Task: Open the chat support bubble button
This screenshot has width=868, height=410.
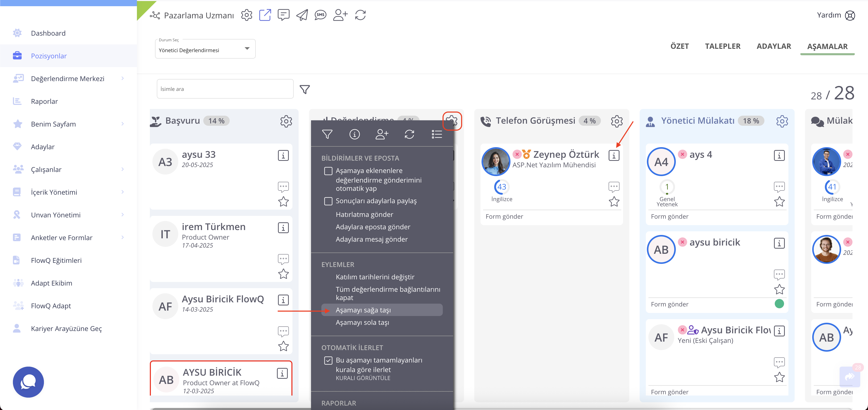Action: coord(28,382)
